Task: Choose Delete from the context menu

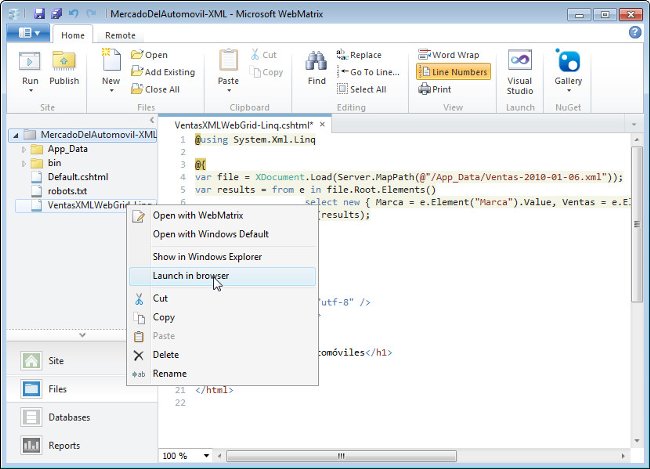Action: (223, 355)
